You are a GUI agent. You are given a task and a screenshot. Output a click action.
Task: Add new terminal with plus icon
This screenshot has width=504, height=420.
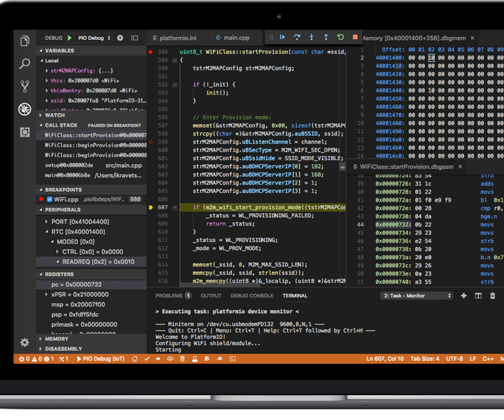[x=463, y=295]
